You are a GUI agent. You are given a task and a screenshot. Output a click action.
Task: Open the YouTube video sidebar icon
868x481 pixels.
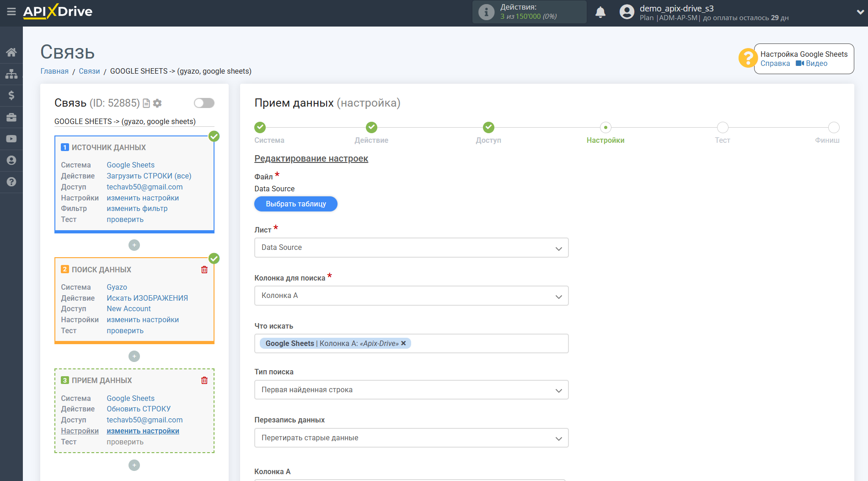click(x=11, y=139)
